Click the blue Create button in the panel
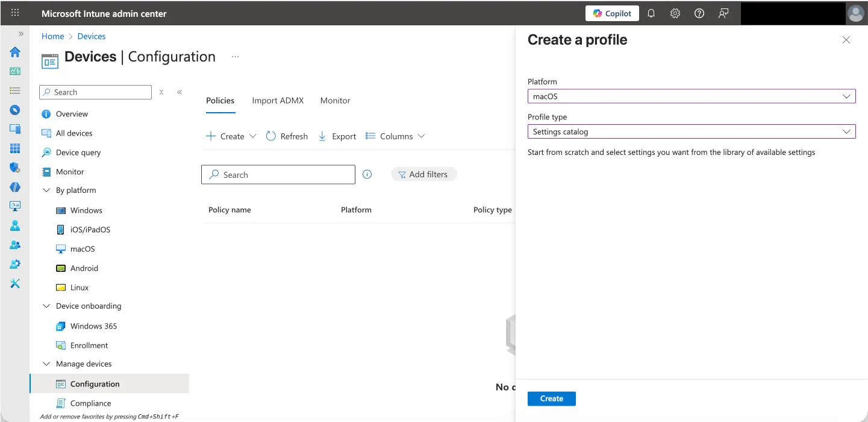 click(x=551, y=398)
